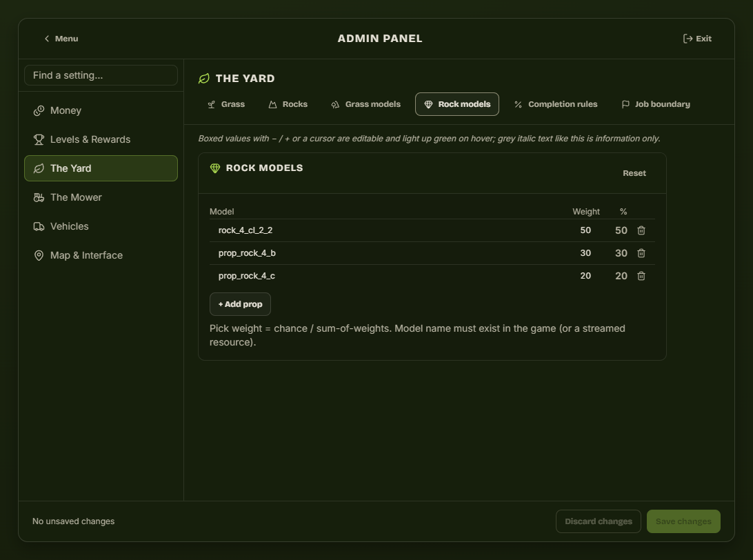753x560 pixels.
Task: Edit weight value for prop_rock_4_b
Action: point(585,253)
